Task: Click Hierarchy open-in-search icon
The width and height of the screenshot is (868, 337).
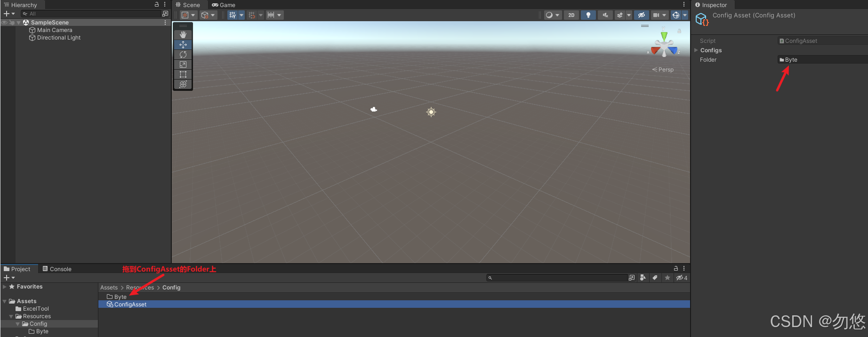Action: click(165, 14)
